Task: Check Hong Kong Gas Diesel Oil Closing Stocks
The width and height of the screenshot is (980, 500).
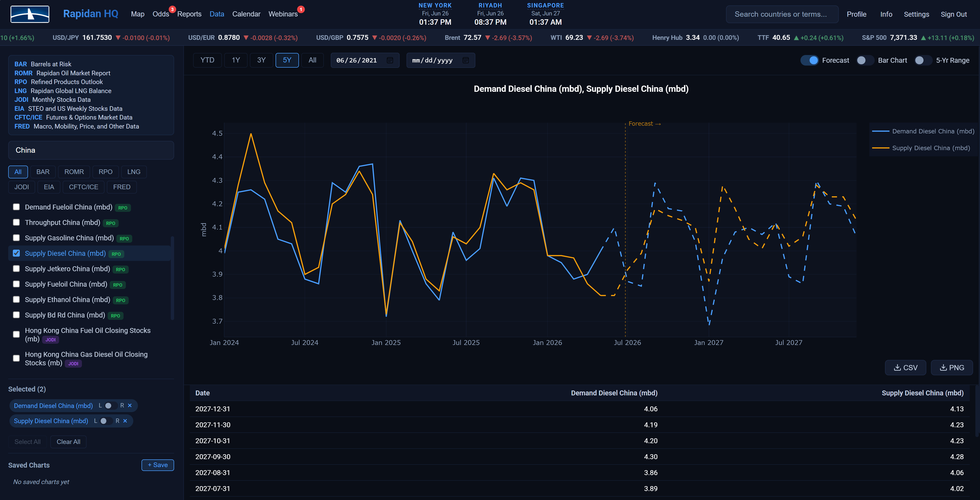Action: click(16, 358)
